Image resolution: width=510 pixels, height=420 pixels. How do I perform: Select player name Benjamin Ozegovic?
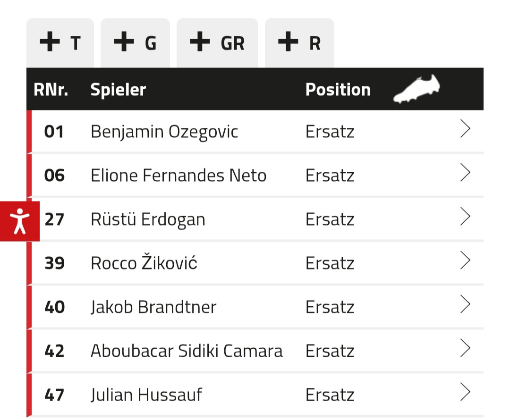point(164,132)
